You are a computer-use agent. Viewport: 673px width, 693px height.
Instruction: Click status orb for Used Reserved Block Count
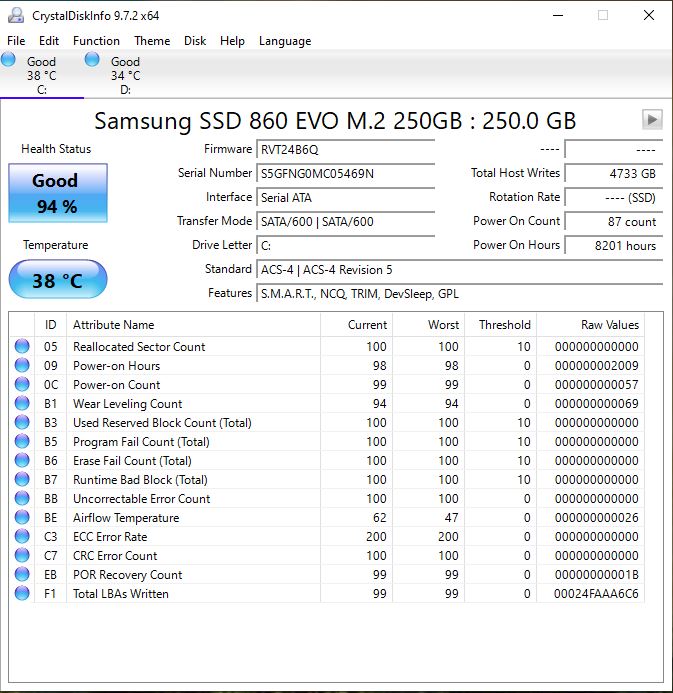(x=22, y=422)
